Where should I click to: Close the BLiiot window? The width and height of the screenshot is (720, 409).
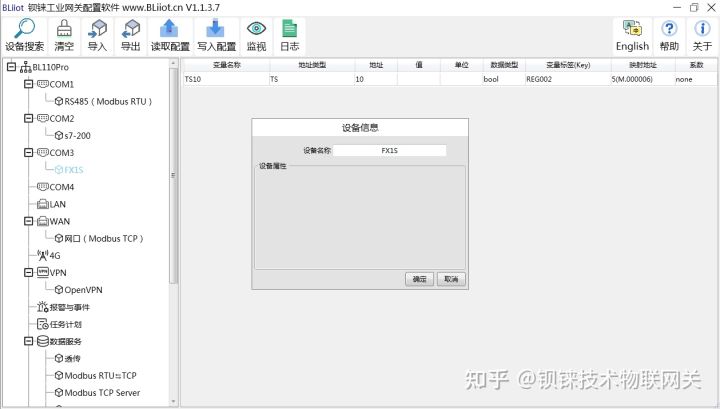(x=710, y=7)
